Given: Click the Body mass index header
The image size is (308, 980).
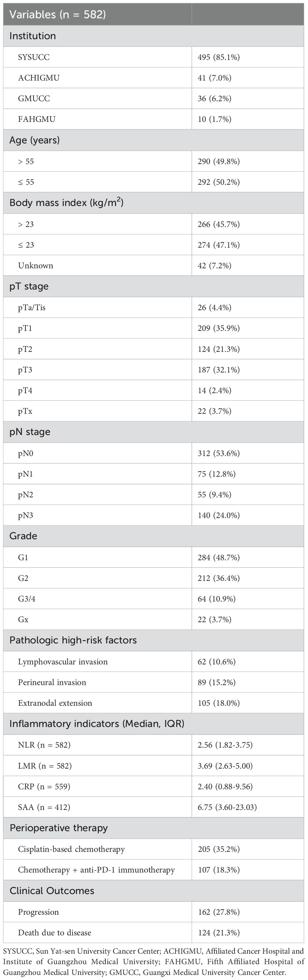Looking at the screenshot, I should click(66, 202).
